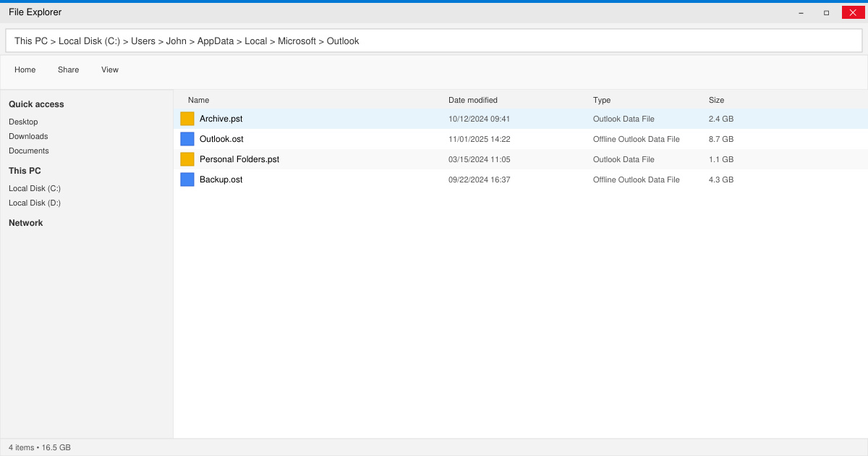
Task: Click the 8.7 GB size value
Action: coord(721,139)
